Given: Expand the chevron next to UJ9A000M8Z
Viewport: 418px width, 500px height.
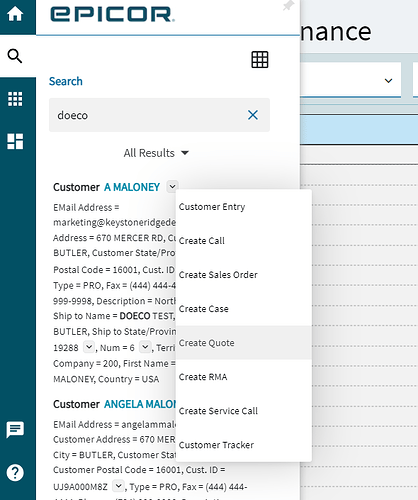Looking at the screenshot, I should 118,486.
